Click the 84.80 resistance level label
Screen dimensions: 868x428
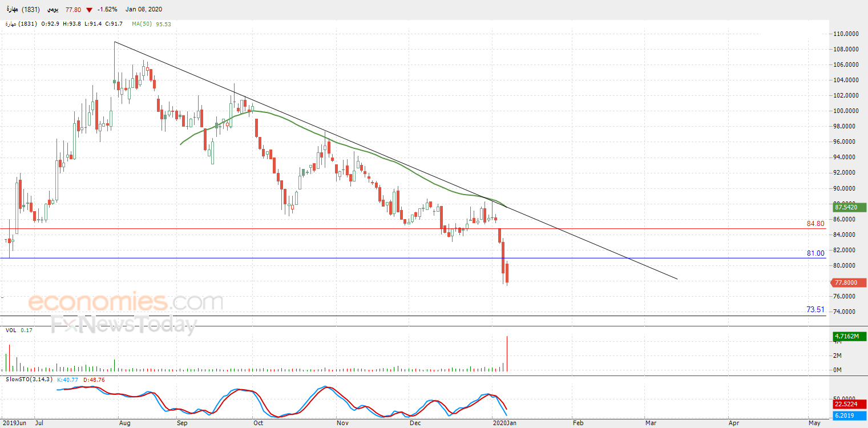(815, 224)
